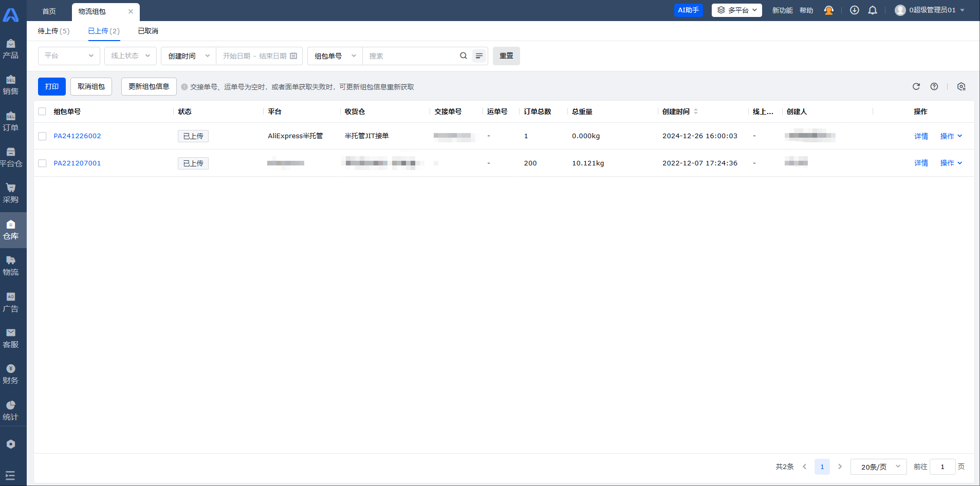This screenshot has height=486, width=980.
Task: Go to the next page arrow
Action: (x=840, y=466)
